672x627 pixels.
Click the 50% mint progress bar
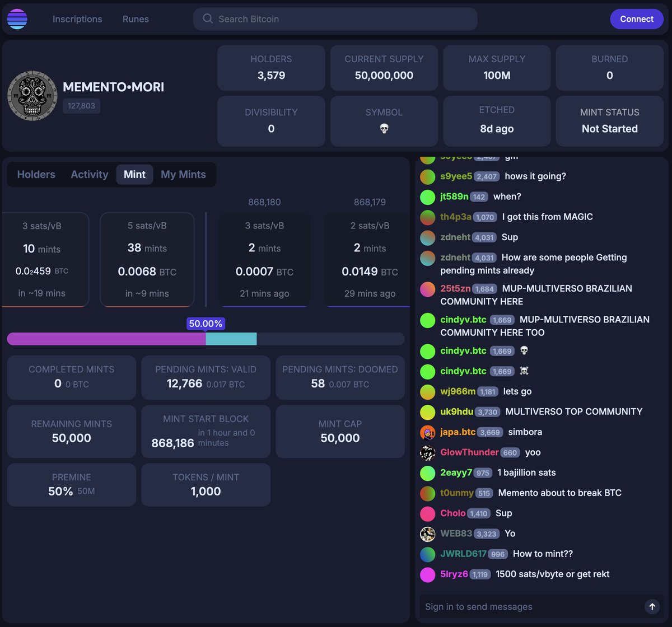click(x=206, y=339)
